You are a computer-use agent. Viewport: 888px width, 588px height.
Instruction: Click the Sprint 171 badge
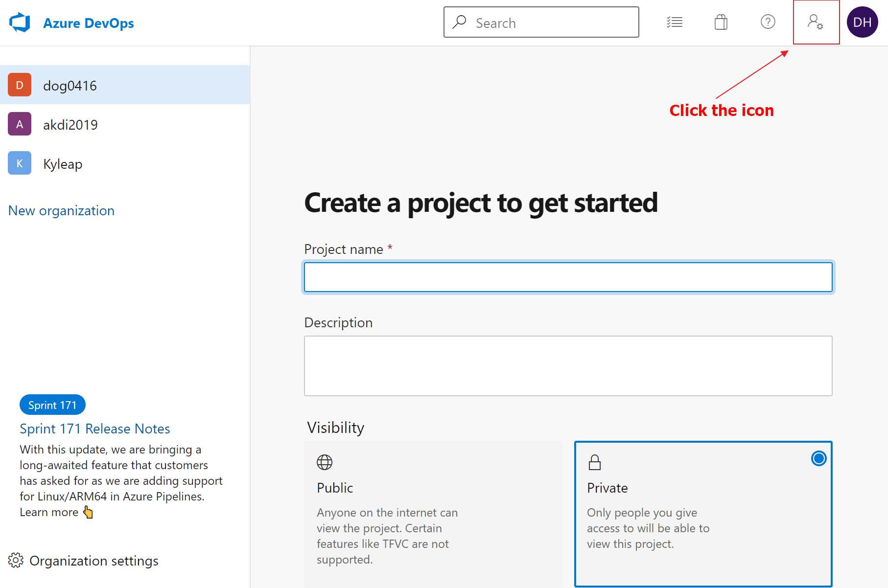click(52, 405)
